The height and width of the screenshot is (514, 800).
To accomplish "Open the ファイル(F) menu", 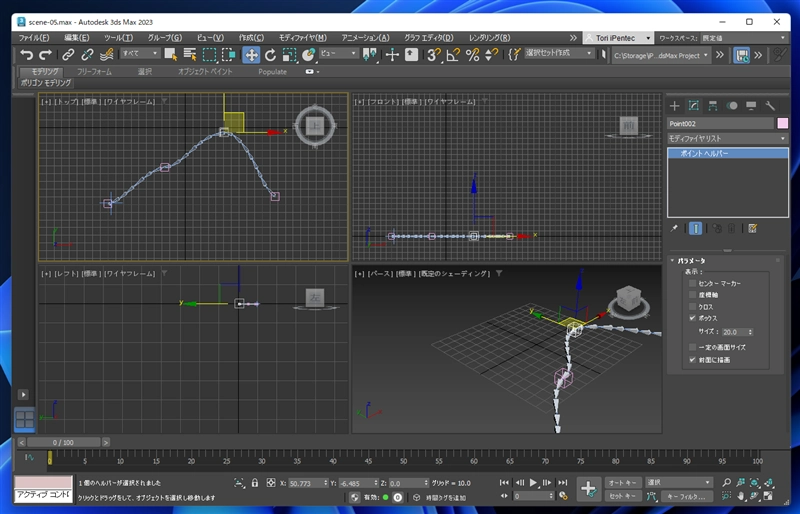I will click(x=34, y=38).
